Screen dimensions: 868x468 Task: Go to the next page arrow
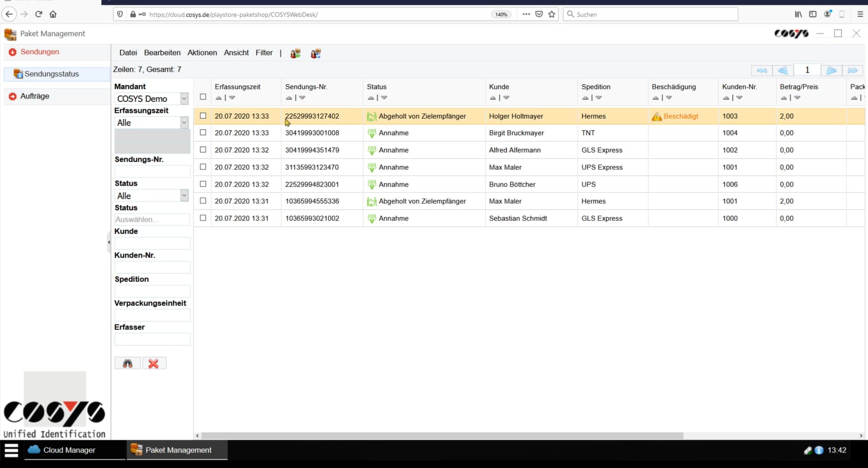(x=831, y=70)
